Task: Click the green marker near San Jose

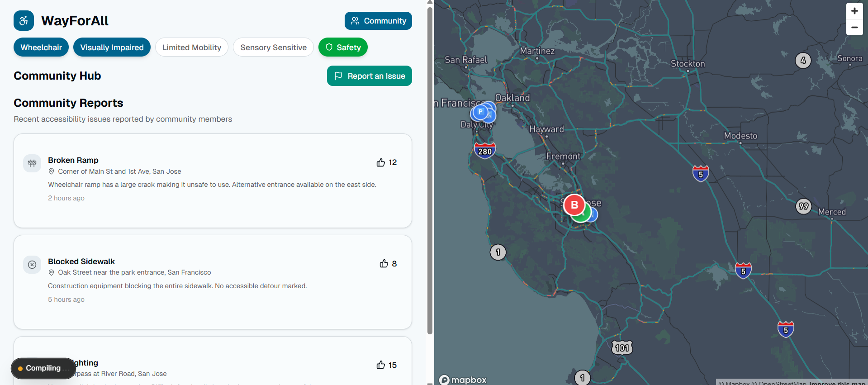Action: [x=583, y=215]
